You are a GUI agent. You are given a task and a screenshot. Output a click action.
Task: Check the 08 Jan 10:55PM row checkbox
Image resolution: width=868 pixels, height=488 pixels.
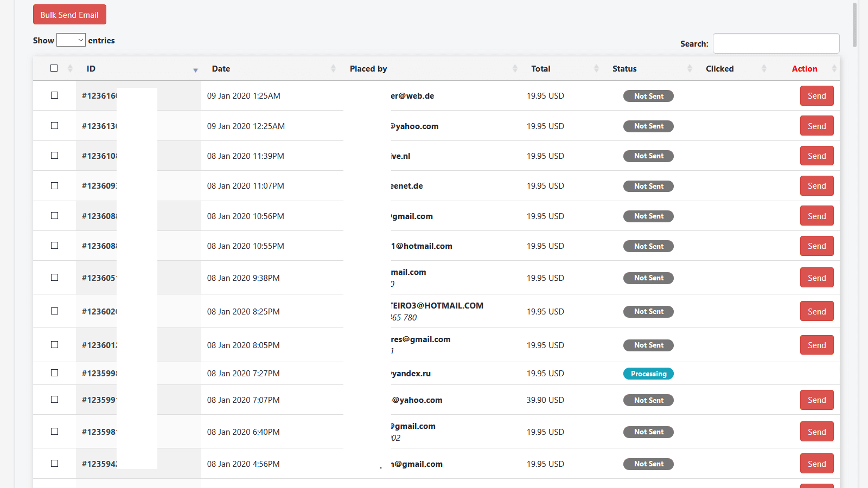click(54, 245)
